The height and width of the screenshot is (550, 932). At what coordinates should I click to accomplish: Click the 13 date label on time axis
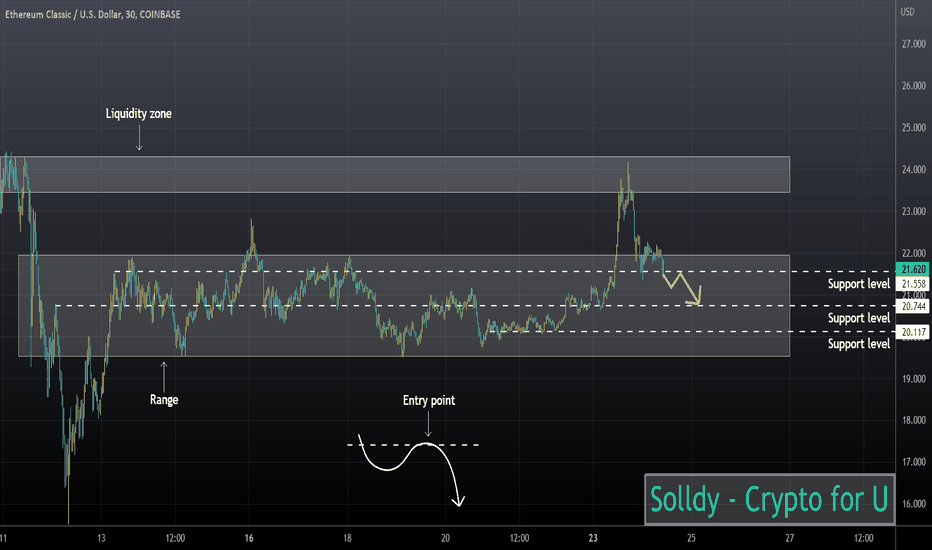(102, 538)
